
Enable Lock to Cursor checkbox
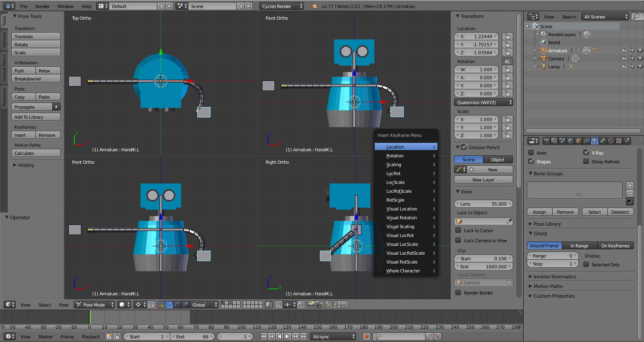click(458, 231)
